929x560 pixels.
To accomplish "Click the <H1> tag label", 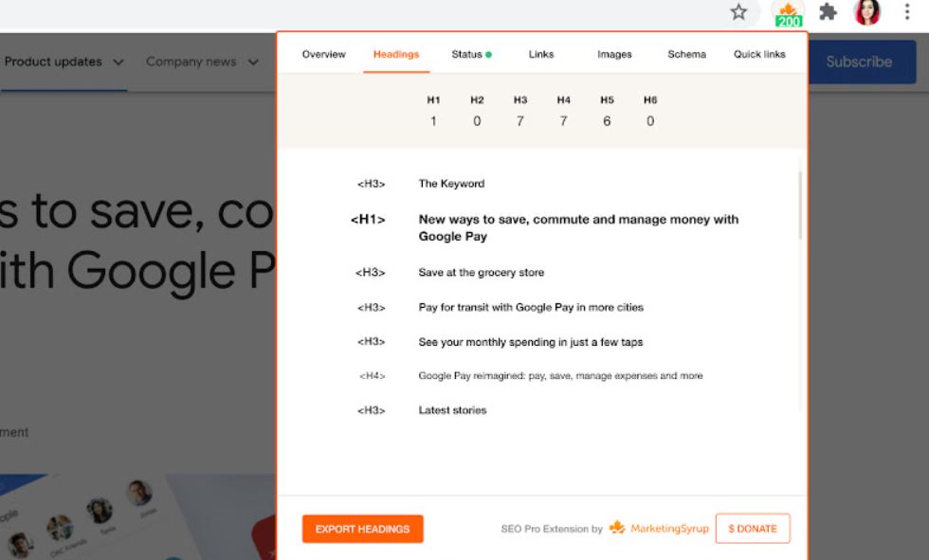I will (368, 220).
